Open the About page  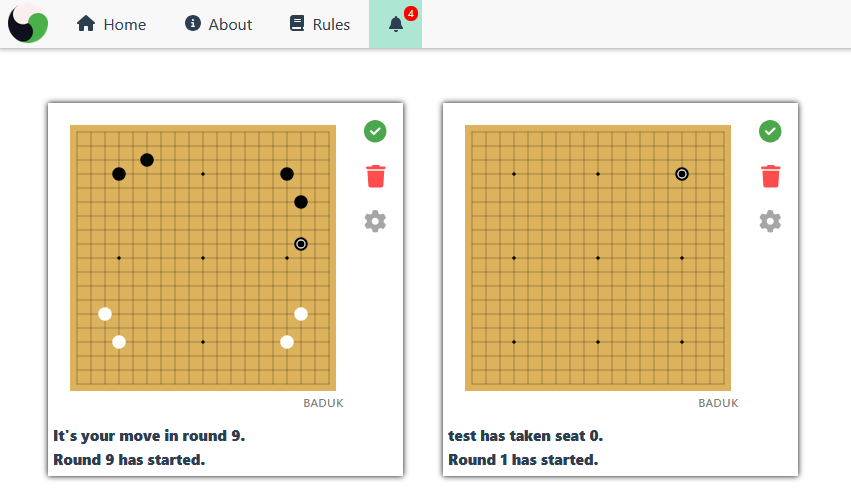tap(218, 24)
